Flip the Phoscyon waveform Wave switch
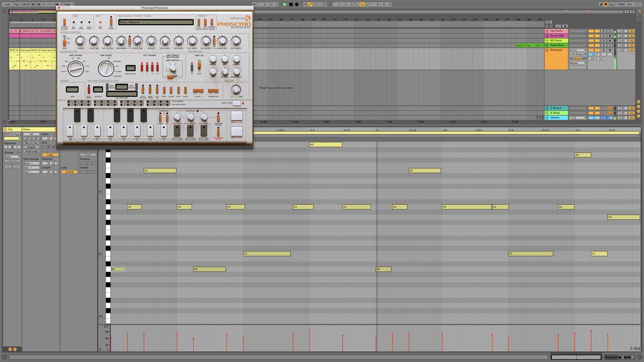The image size is (644, 362). pyautogui.click(x=64, y=41)
